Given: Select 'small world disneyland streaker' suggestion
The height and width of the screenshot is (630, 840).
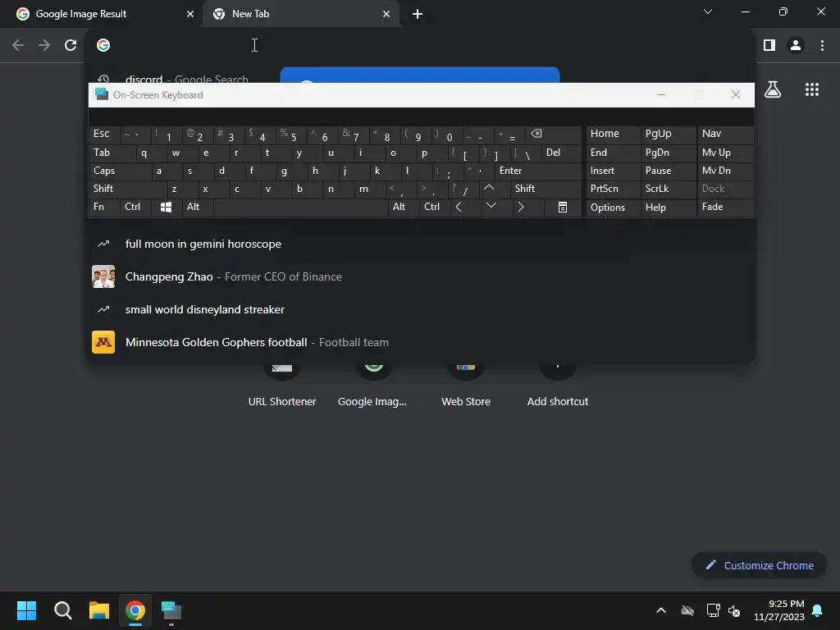Looking at the screenshot, I should (x=420, y=309).
